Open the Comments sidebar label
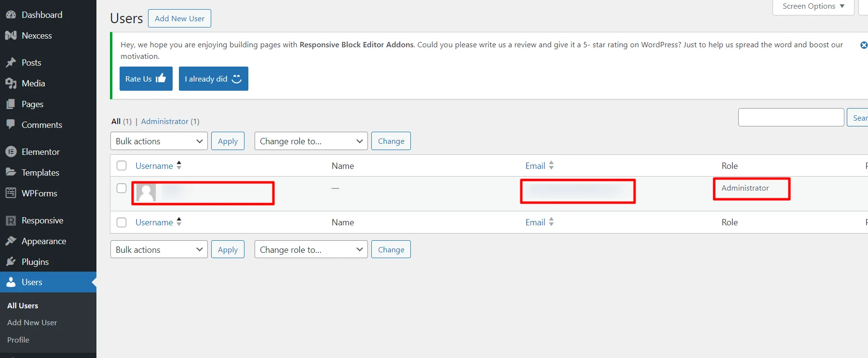 [x=42, y=124]
